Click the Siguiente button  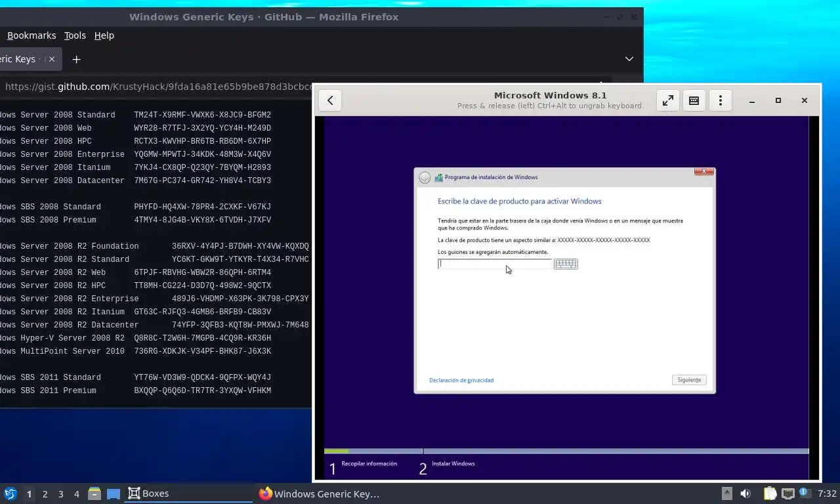click(689, 380)
